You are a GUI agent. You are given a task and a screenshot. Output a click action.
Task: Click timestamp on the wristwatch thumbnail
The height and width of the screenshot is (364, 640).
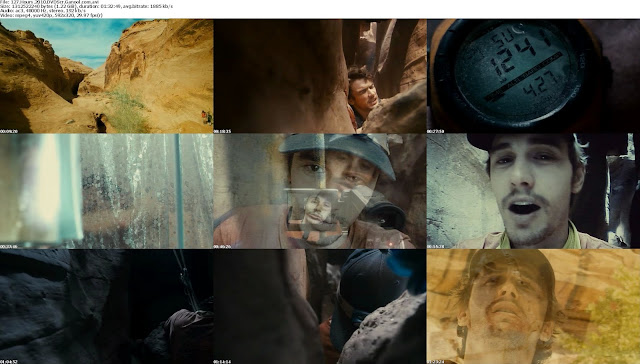pos(436,131)
